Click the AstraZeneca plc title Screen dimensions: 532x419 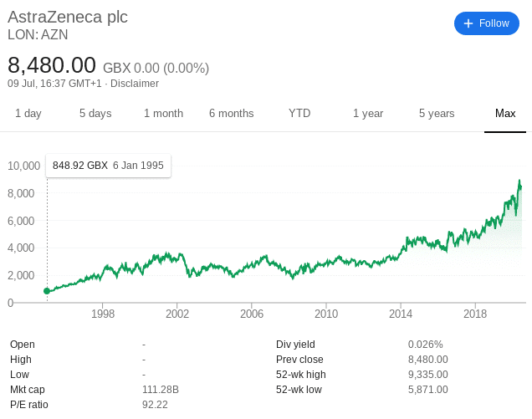point(68,17)
